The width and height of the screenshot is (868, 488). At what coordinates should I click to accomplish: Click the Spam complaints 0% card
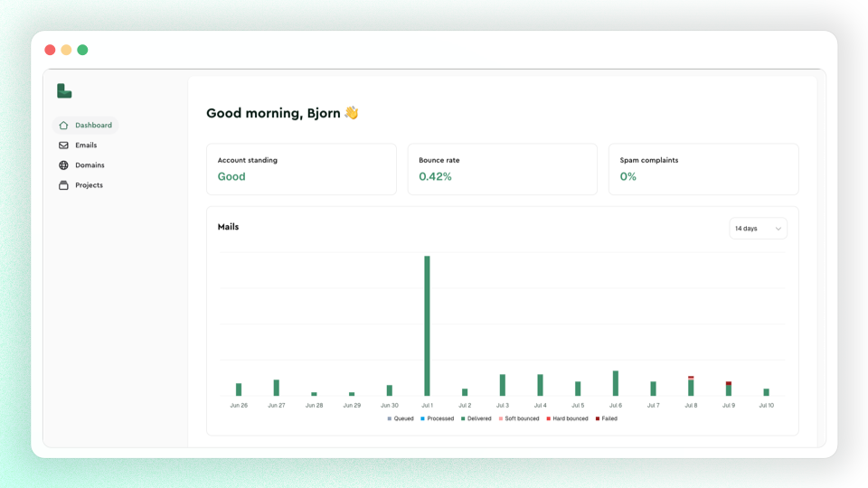[703, 169]
